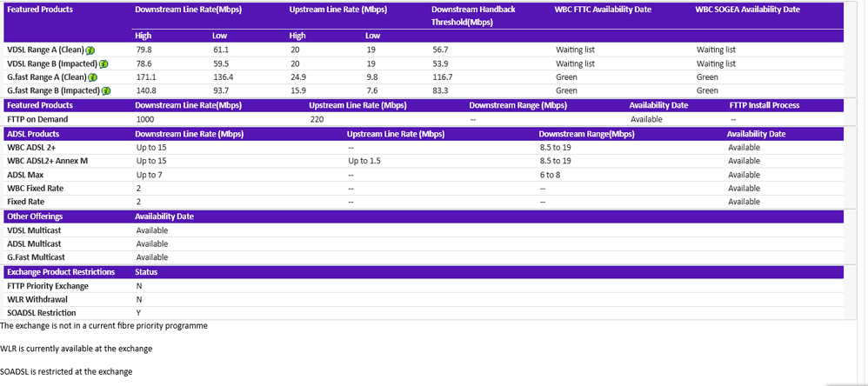Select the G.Fast Multicast row label
The image size is (868, 386).
point(36,257)
